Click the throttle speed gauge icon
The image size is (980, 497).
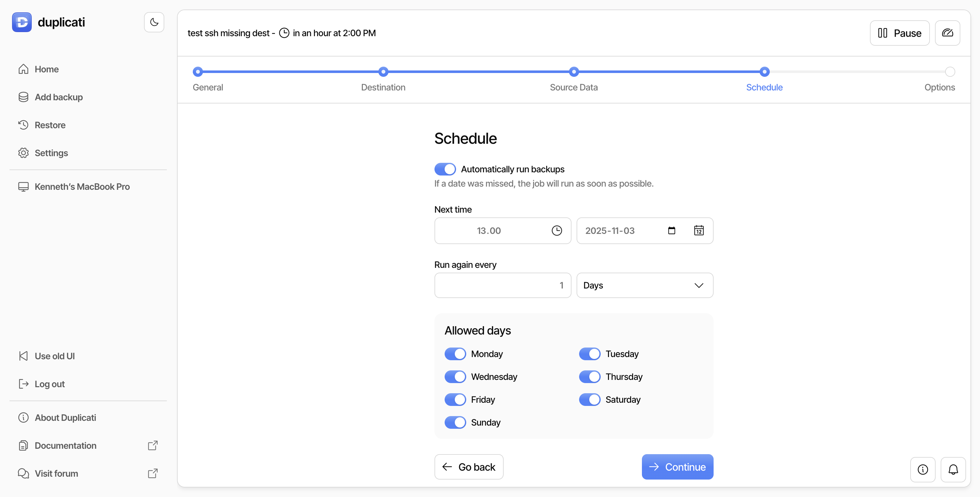947,33
